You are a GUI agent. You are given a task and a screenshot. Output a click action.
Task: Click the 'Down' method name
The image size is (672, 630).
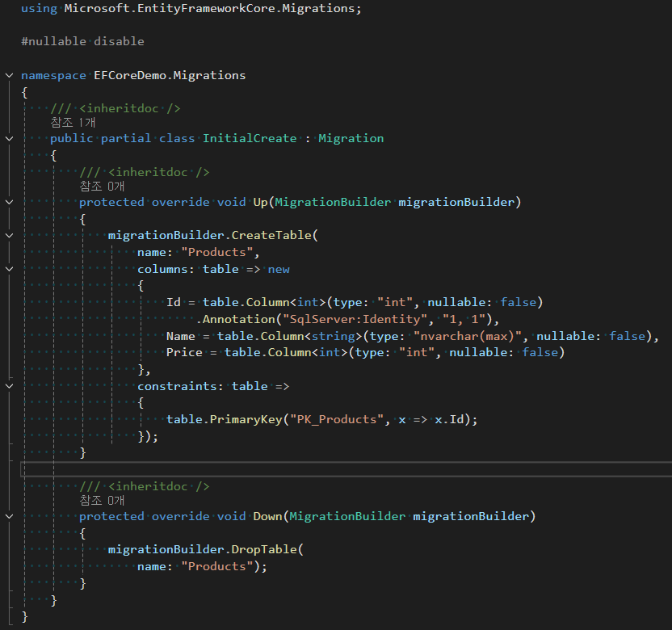(267, 516)
